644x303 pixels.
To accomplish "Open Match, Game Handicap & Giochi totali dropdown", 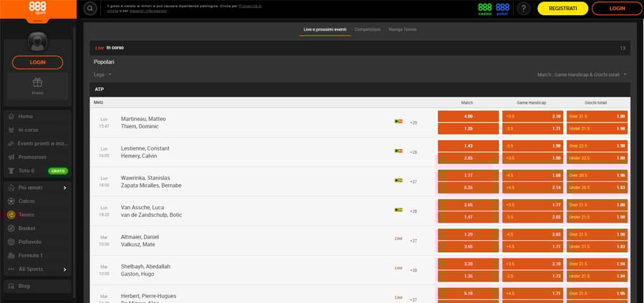I will tap(582, 74).
